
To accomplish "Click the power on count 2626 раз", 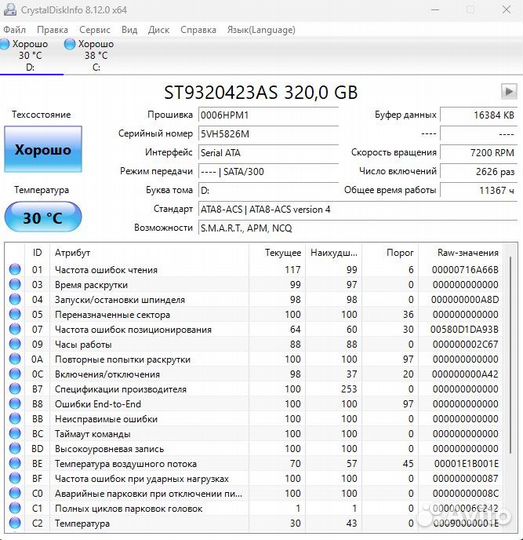I will click(479, 171).
